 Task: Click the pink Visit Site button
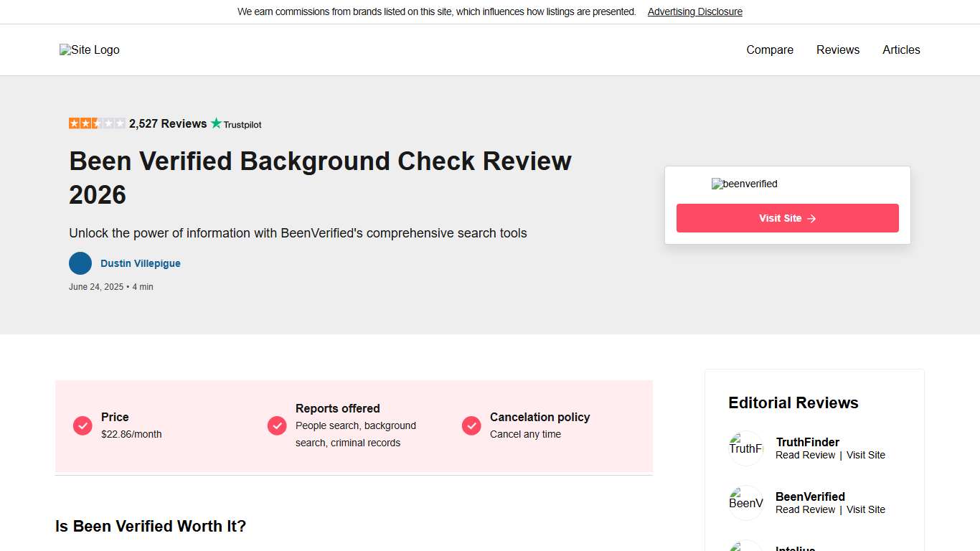(787, 218)
